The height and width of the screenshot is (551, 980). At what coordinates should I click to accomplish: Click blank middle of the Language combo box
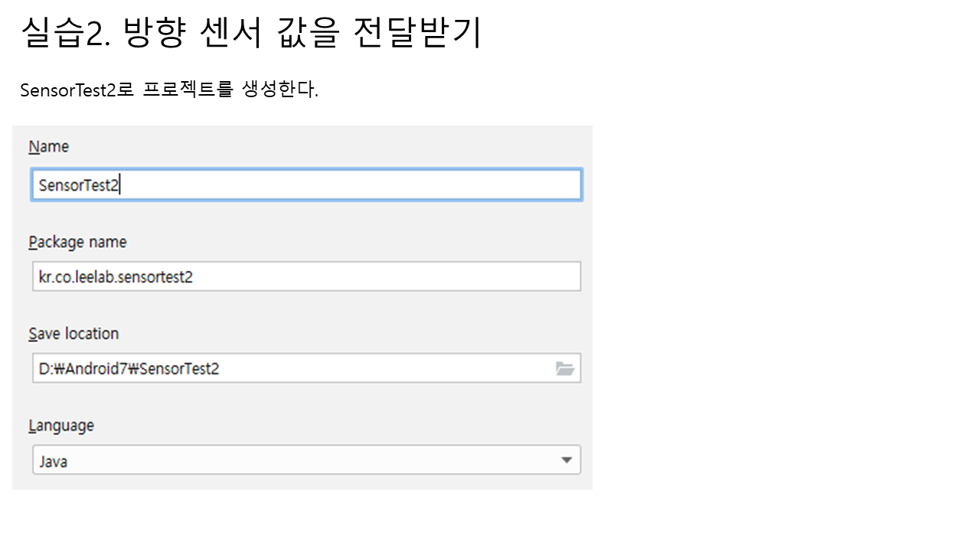tap(306, 461)
